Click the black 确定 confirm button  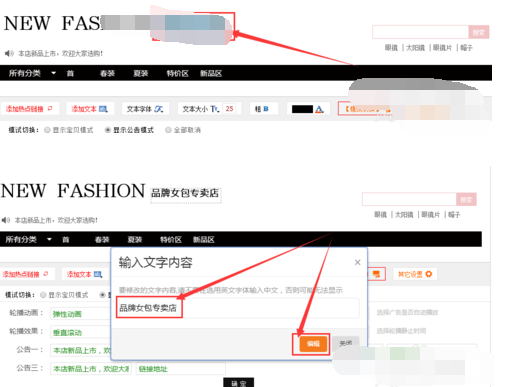pyautogui.click(x=238, y=383)
